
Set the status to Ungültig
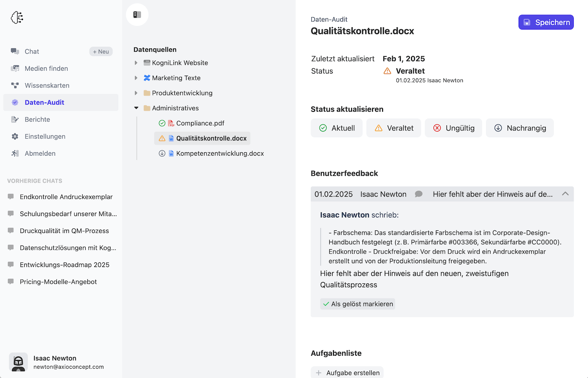tap(453, 128)
